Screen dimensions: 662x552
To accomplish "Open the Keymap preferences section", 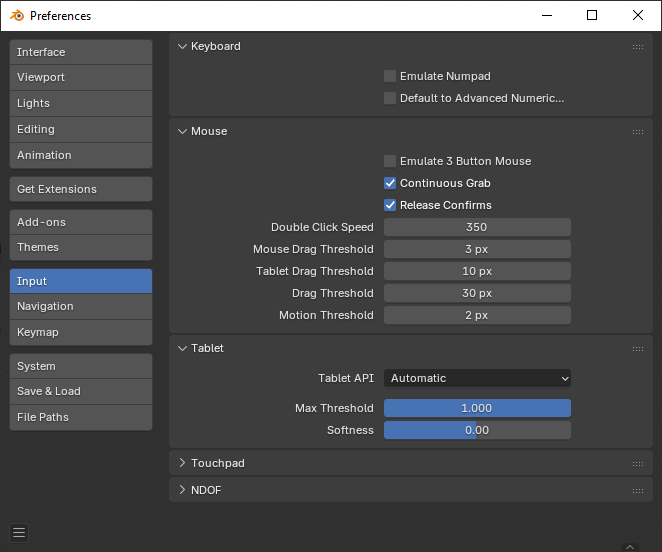I will tap(80, 332).
